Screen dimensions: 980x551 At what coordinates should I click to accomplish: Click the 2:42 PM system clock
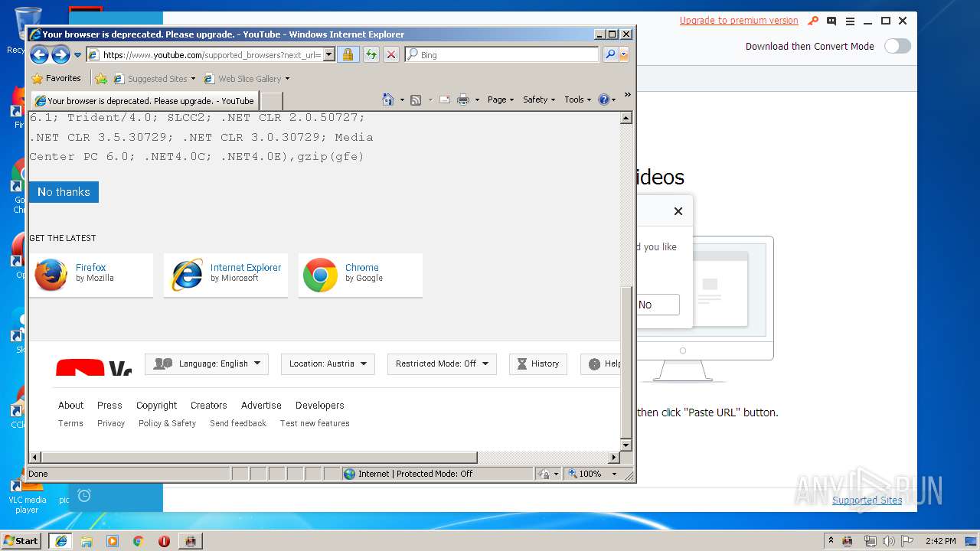point(940,540)
